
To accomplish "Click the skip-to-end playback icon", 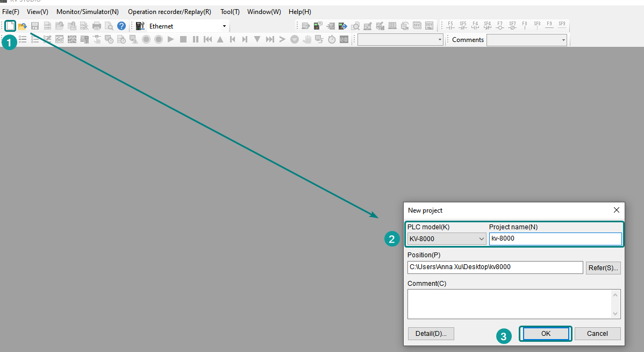I will click(x=270, y=39).
